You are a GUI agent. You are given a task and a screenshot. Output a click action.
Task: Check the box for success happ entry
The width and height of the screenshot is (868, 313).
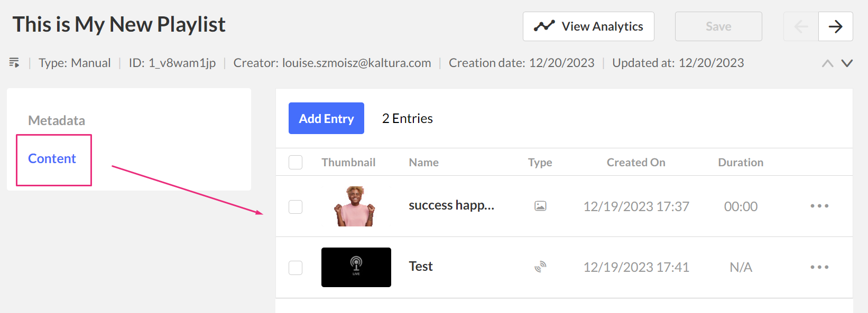point(296,206)
